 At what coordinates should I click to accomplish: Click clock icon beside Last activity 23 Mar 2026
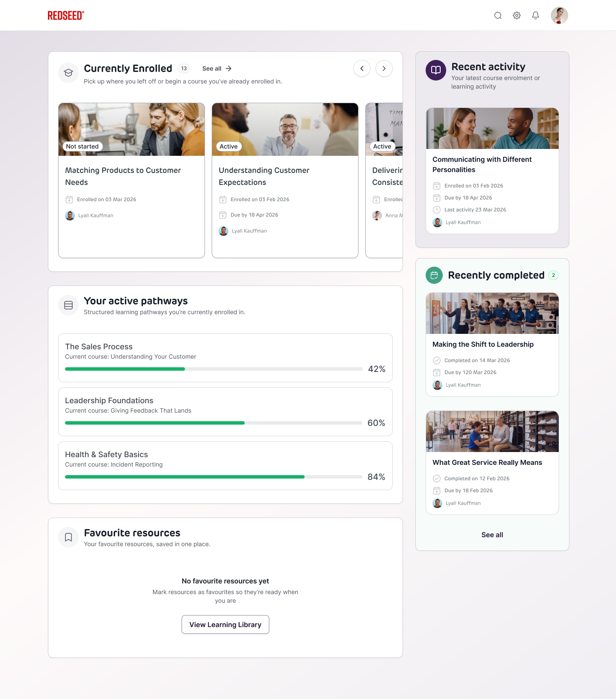pos(437,210)
